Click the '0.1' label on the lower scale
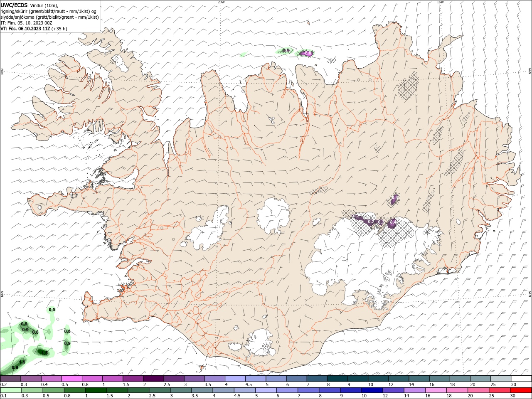This screenshot has height=399, width=532. [x=3, y=396]
